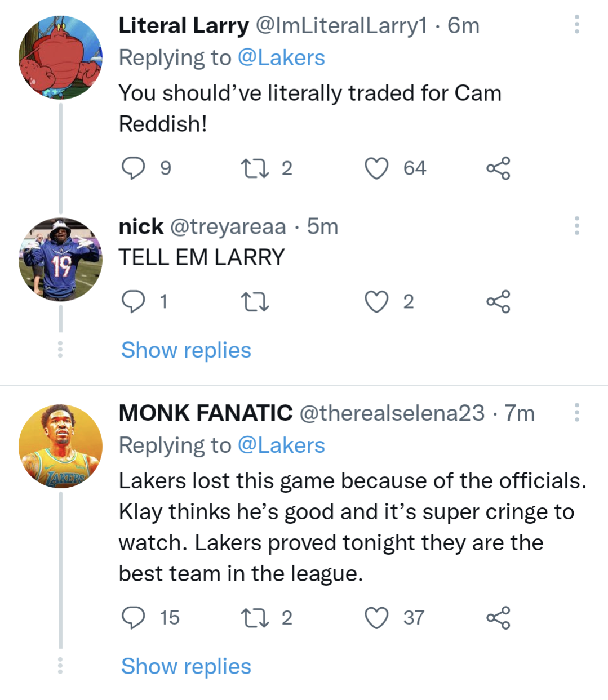
Task: Show replies under nick's tweet
Action: pos(185,350)
